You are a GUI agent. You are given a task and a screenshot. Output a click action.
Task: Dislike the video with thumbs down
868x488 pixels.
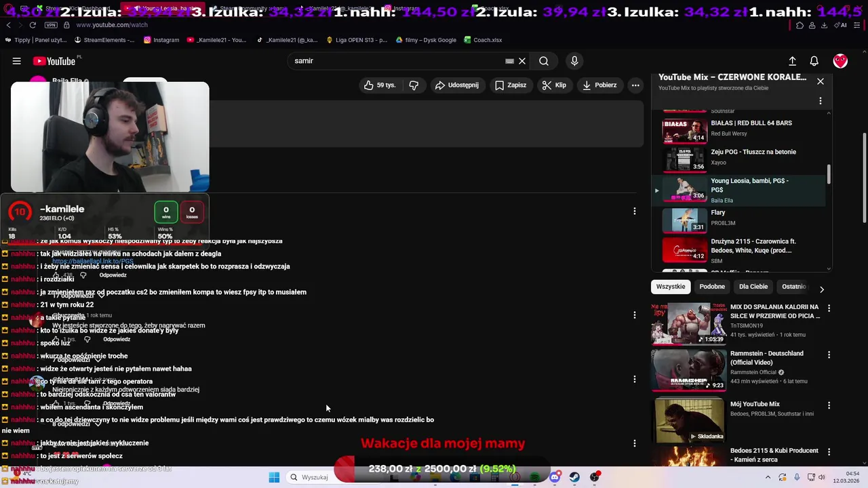[x=414, y=85]
